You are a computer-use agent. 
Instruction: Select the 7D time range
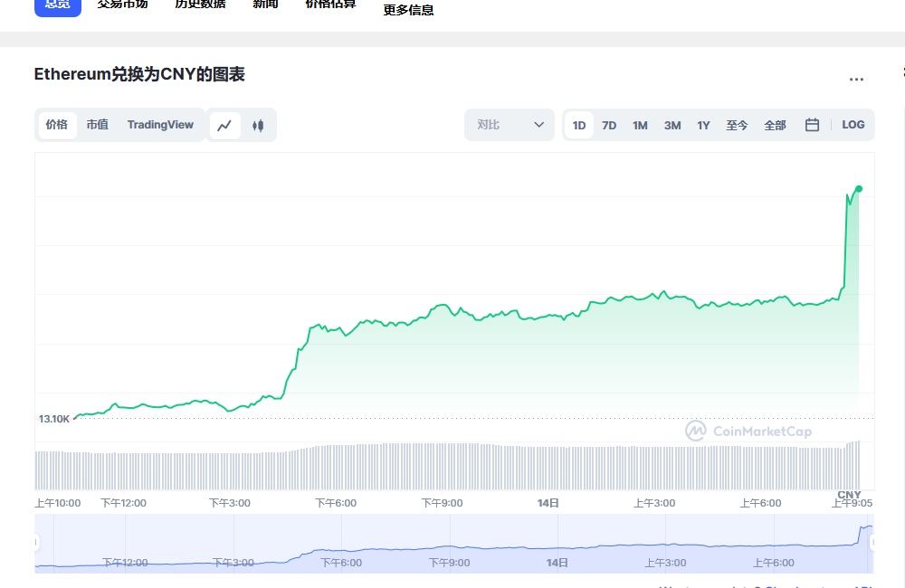(609, 125)
